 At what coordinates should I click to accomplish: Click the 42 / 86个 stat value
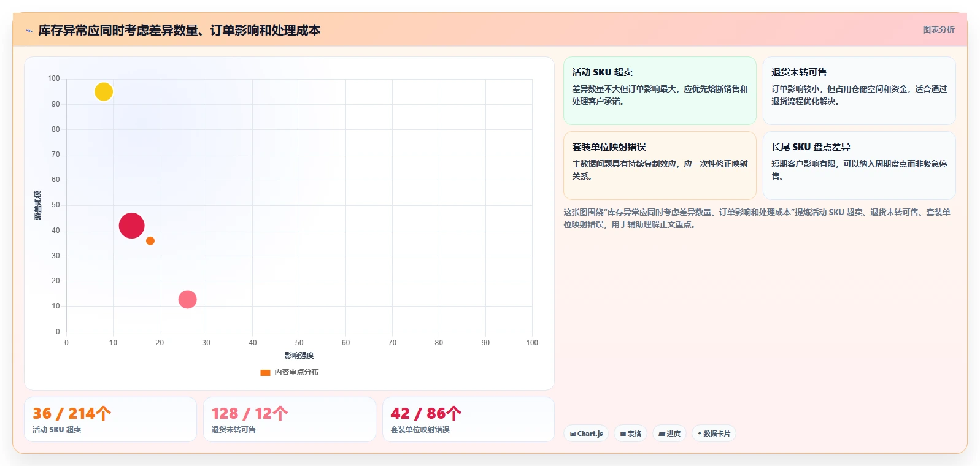tap(426, 413)
